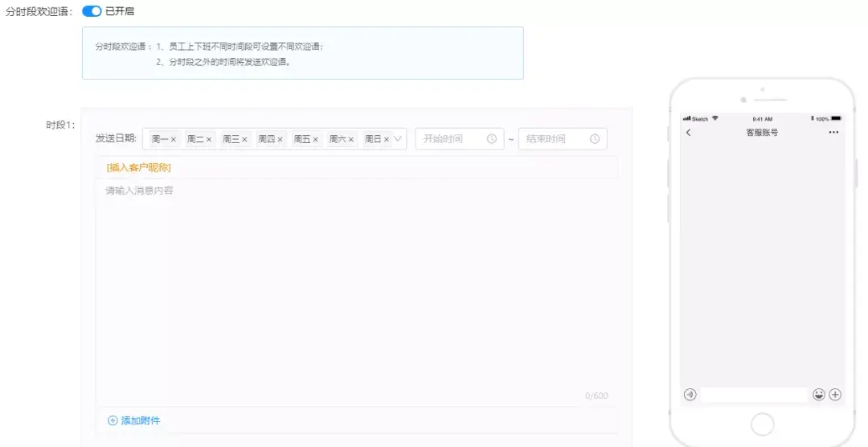Click the 添加附件 link
The height and width of the screenshot is (447, 868).
point(141,420)
